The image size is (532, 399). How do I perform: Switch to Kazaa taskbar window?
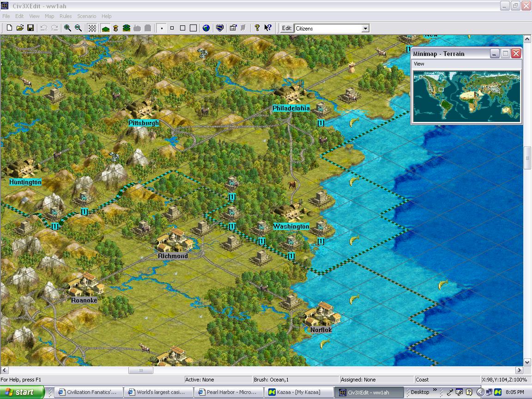click(298, 392)
